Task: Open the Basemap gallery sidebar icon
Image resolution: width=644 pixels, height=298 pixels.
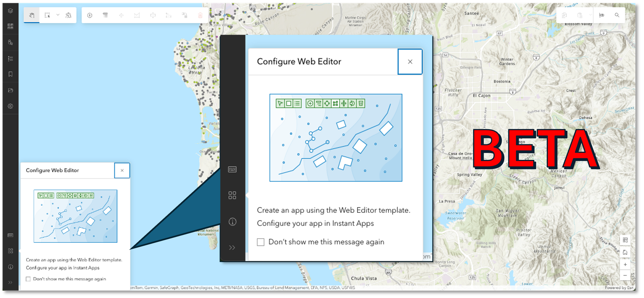Action: click(10, 26)
